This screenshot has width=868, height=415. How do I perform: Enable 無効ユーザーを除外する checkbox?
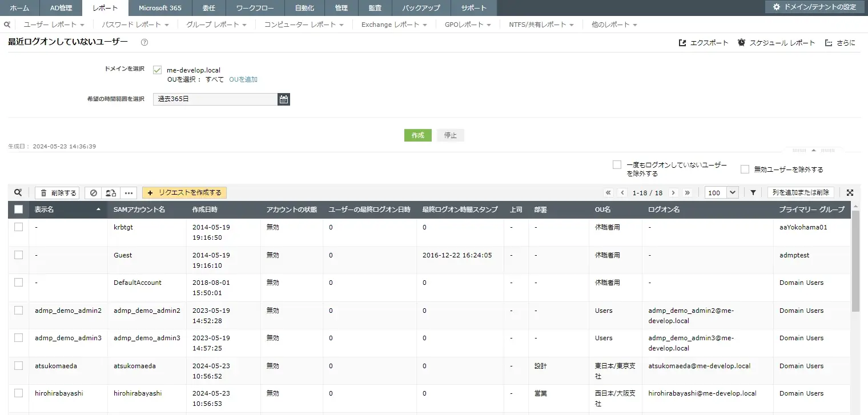[745, 169]
